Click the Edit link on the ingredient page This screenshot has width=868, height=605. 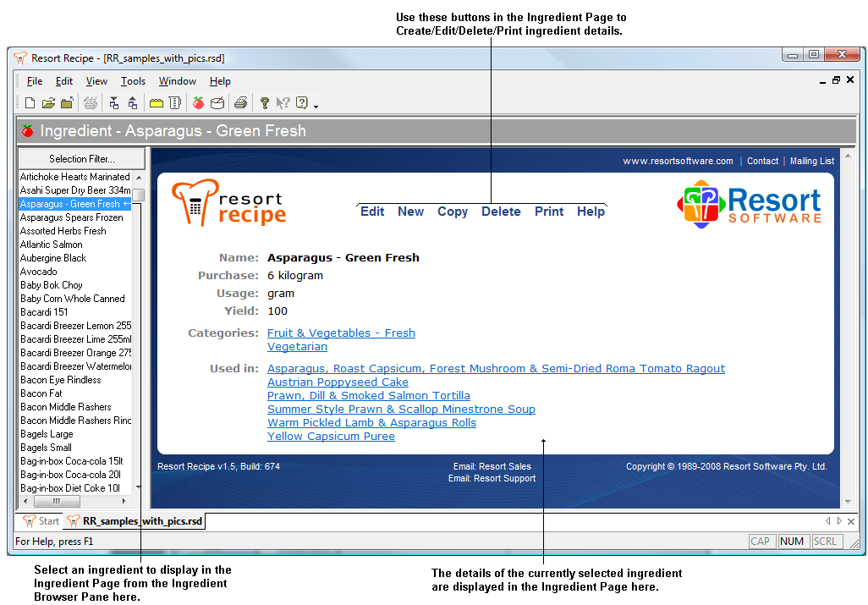click(372, 212)
